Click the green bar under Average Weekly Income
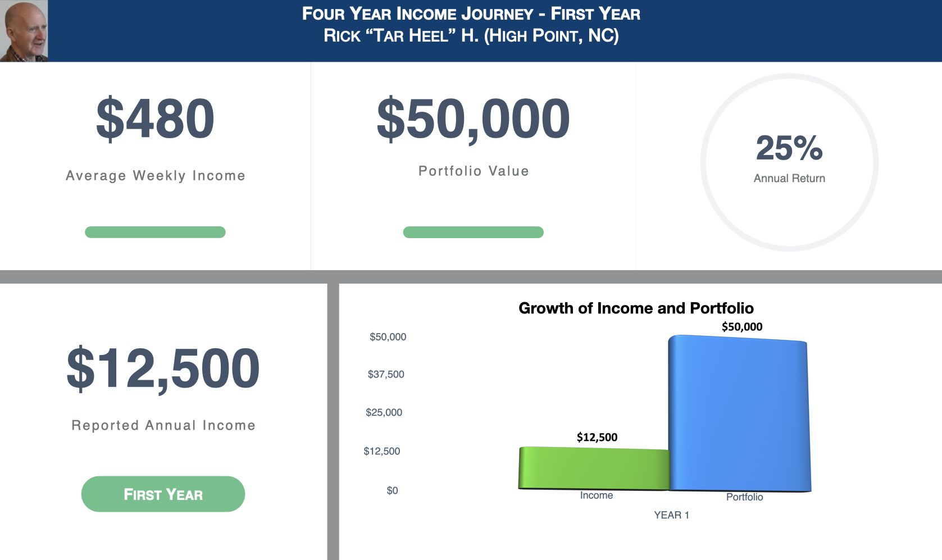 click(x=155, y=232)
